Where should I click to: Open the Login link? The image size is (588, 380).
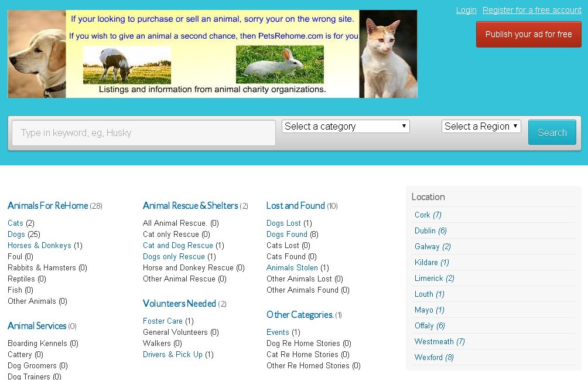466,10
